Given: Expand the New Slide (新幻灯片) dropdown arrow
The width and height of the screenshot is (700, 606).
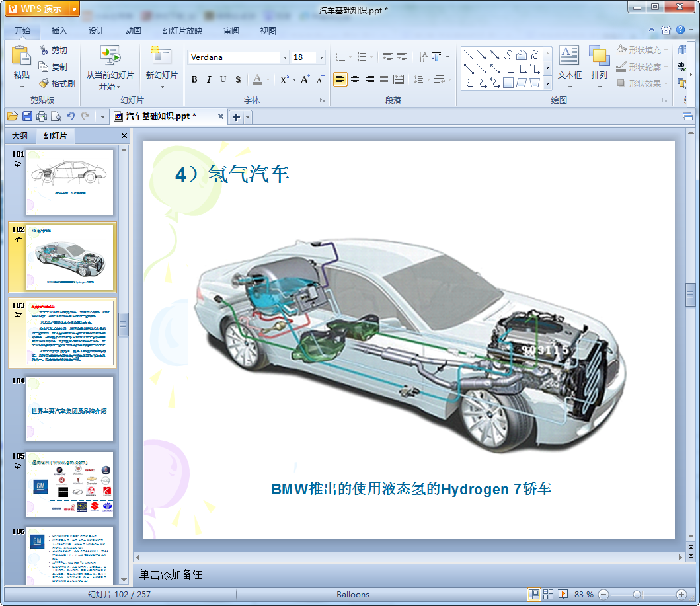Looking at the screenshot, I should 161,86.
